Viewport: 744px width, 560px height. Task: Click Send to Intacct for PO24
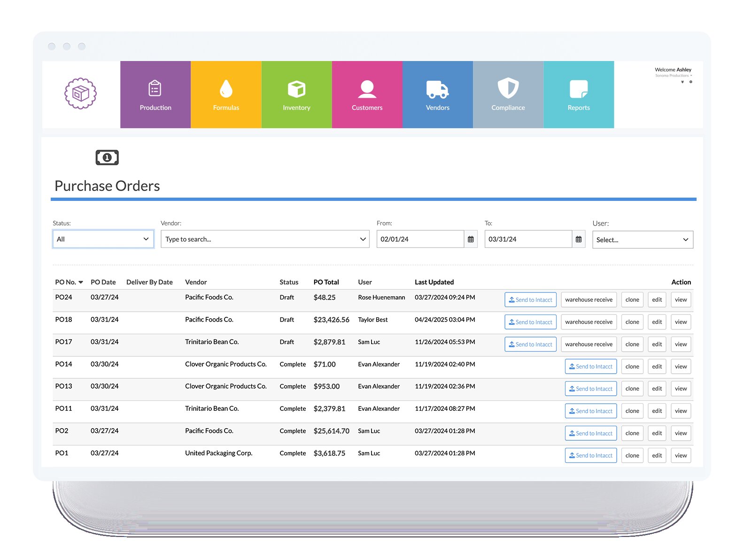(530, 300)
